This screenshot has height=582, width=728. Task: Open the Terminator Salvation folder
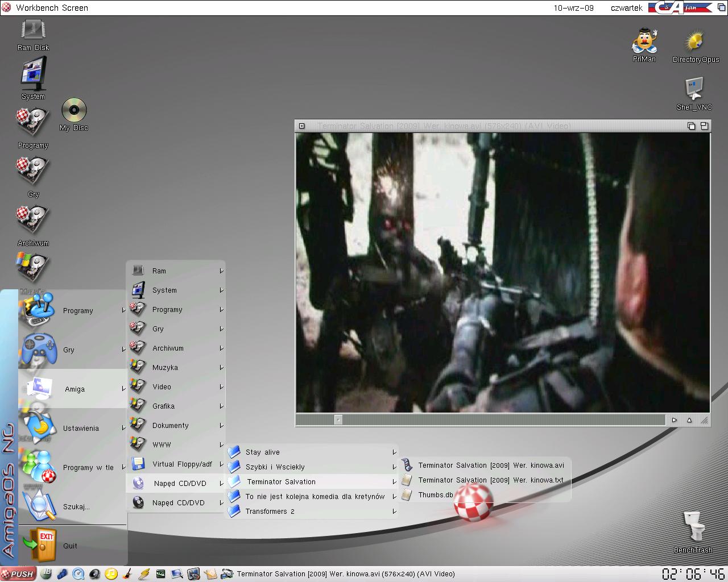pyautogui.click(x=312, y=482)
